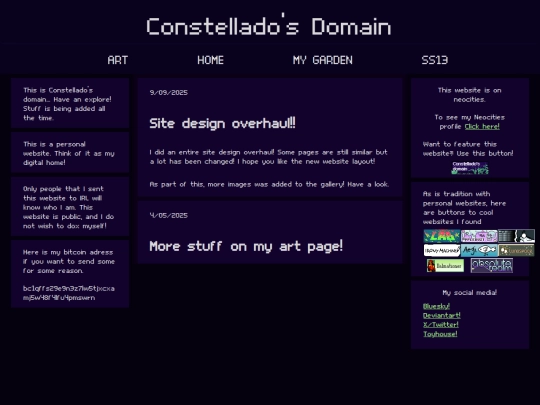Screen dimensions: 540x405
Task: Click the Only people that I sent text box
Action: tap(70, 207)
